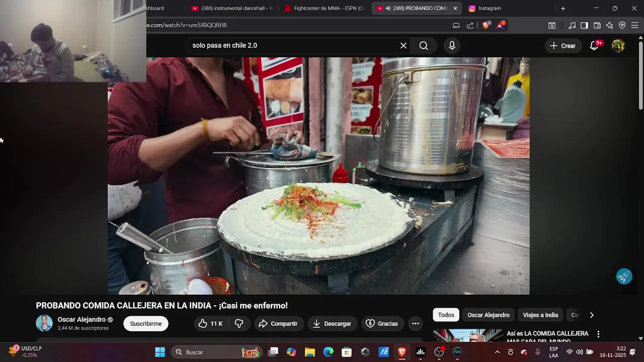
Task: Open Microsoft Store from the taskbar
Action: click(347, 352)
